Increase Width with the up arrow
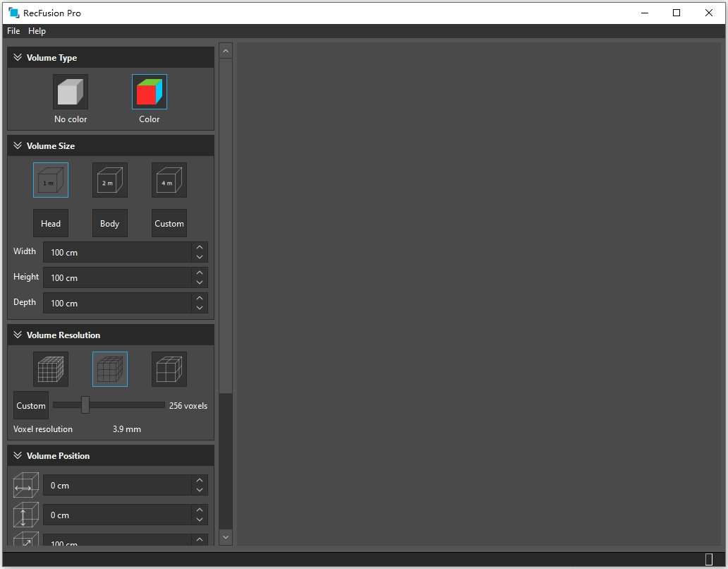The image size is (728, 569). [200, 247]
